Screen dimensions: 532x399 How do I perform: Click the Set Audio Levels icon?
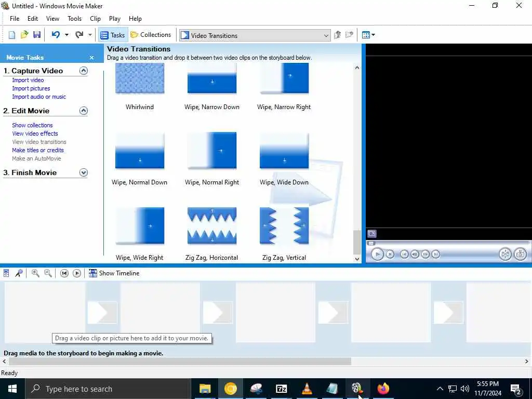tap(6, 273)
